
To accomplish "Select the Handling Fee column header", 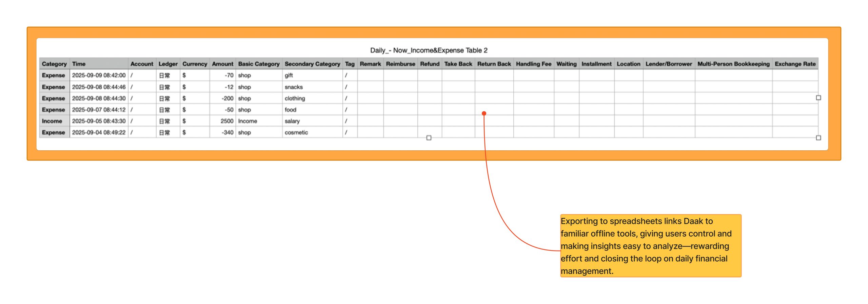I will (x=534, y=64).
